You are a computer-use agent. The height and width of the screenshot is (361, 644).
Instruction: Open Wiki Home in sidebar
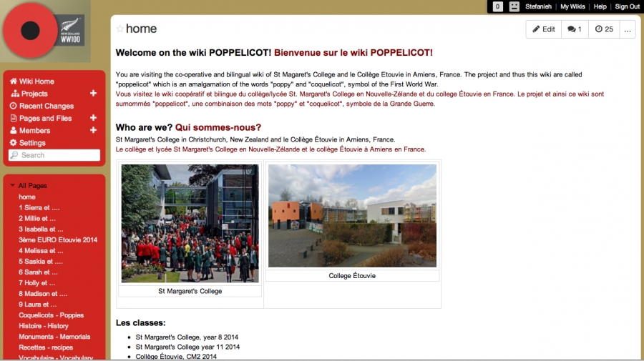click(x=36, y=81)
